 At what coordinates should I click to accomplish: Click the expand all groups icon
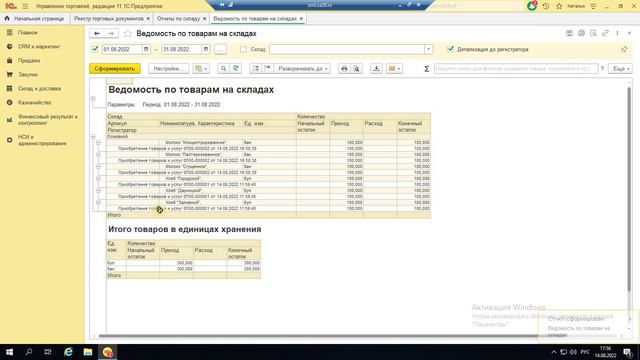[x=267, y=69]
